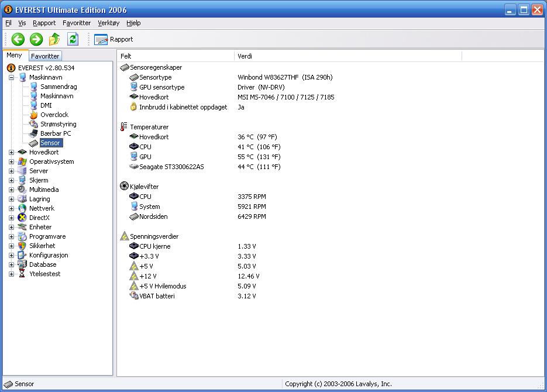
Task: Go forward with the green right arrow
Action: tap(36, 39)
